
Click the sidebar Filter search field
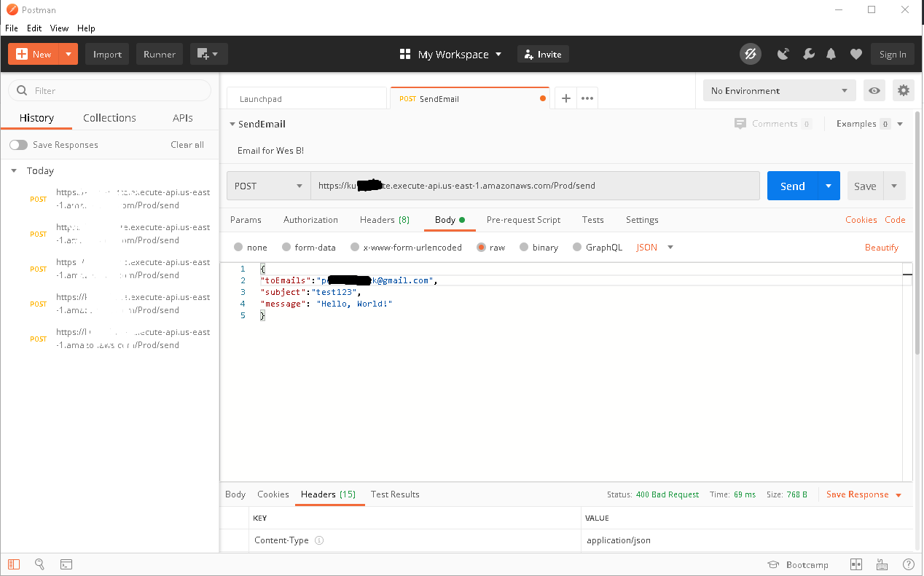109,90
